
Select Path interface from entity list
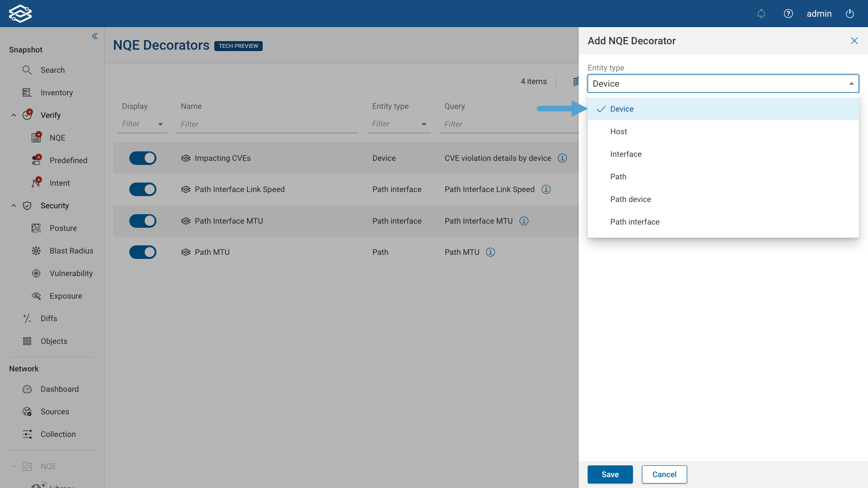pyautogui.click(x=635, y=222)
